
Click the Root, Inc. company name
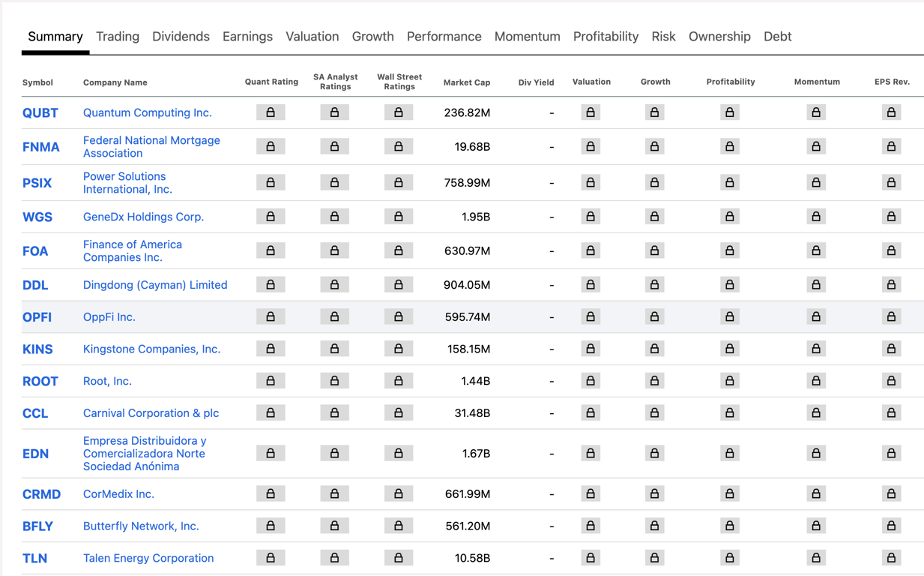coord(107,381)
